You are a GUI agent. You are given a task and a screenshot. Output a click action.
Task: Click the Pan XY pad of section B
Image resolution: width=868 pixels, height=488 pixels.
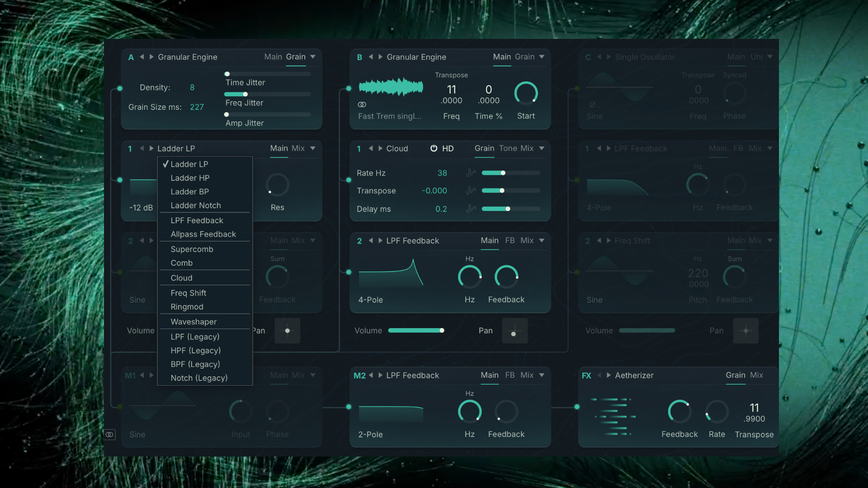(514, 331)
